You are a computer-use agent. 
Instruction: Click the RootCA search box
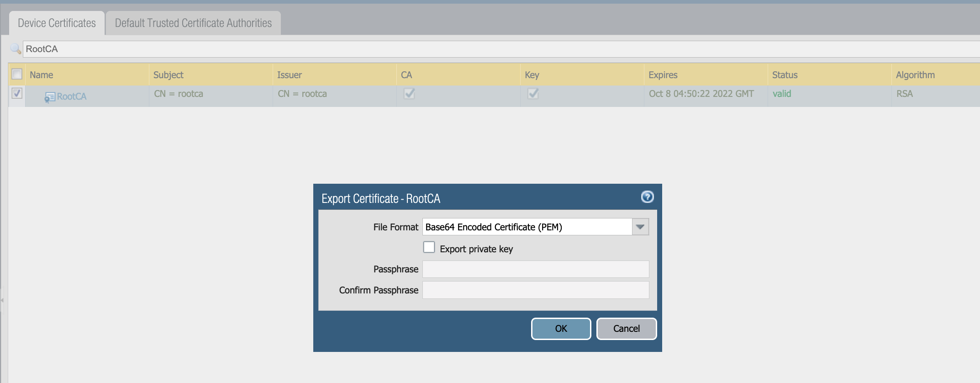click(457, 49)
